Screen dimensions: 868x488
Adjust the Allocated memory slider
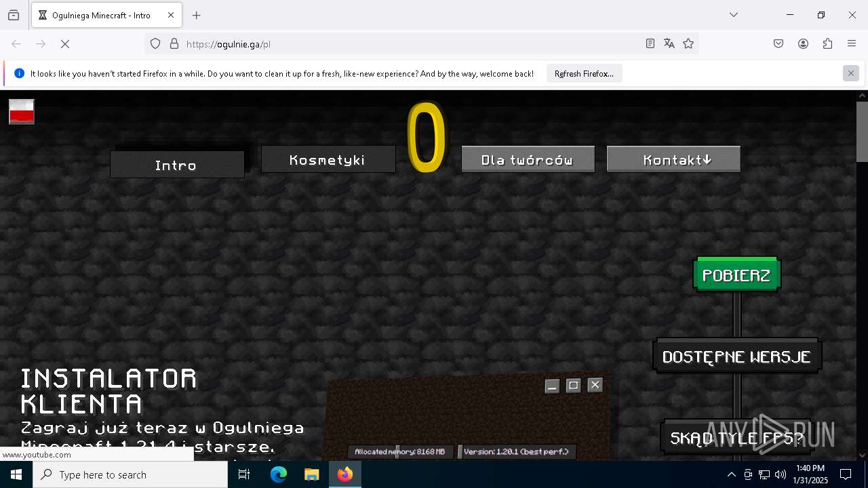tap(400, 451)
